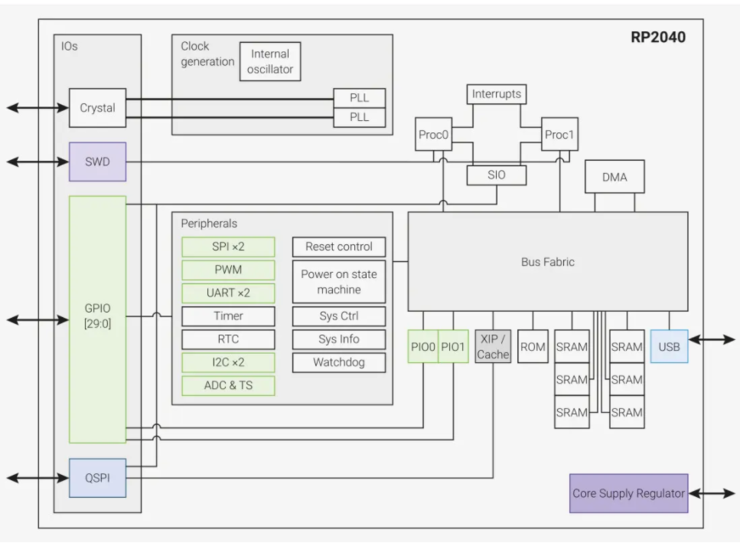Select the QSPI block

pos(97,478)
